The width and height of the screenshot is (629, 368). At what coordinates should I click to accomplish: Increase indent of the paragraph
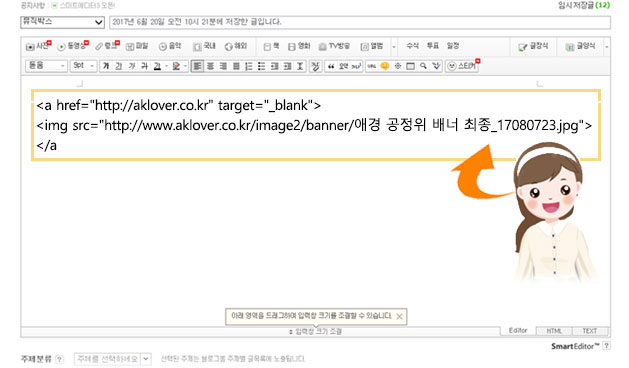click(287, 66)
